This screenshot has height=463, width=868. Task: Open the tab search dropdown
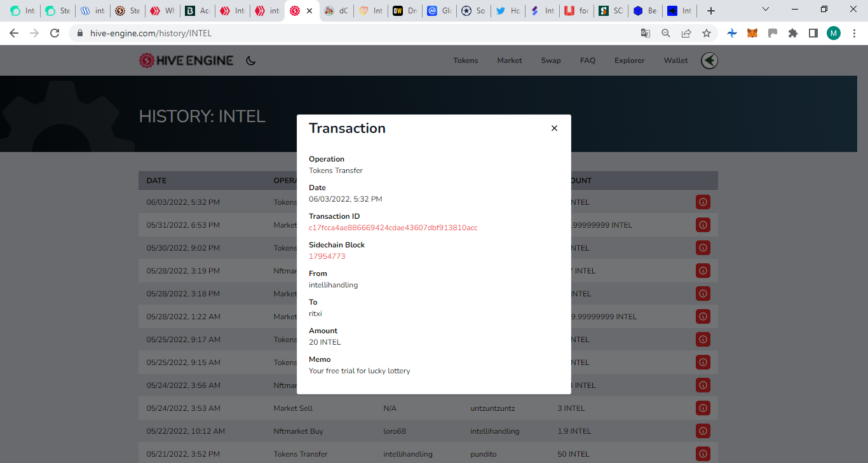point(766,10)
